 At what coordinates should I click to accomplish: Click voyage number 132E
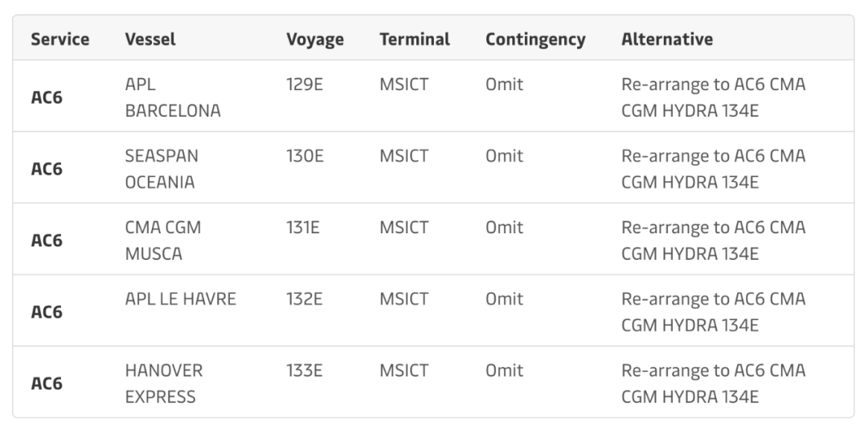(305, 299)
